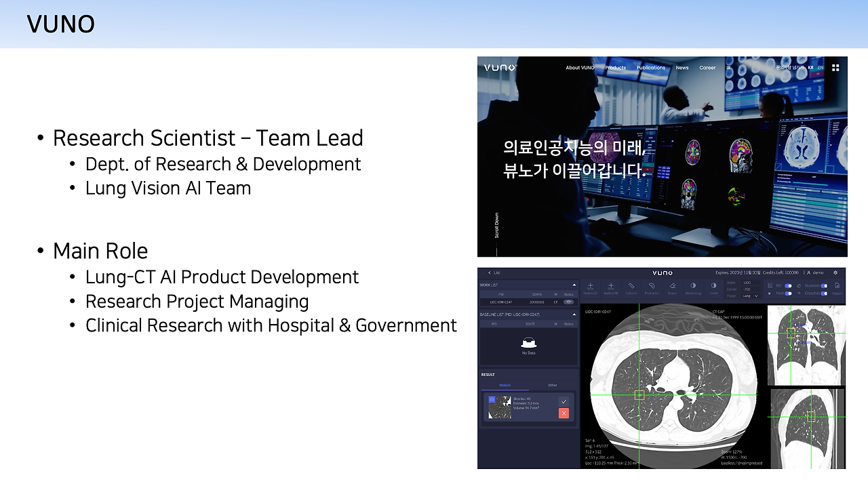The height and width of the screenshot is (488, 868).
Task: Toggle the Mask switch
Action: pyautogui.click(x=788, y=293)
